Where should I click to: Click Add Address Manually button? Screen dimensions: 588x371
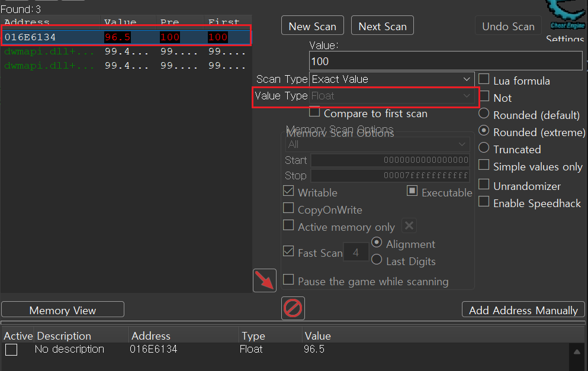click(x=523, y=310)
